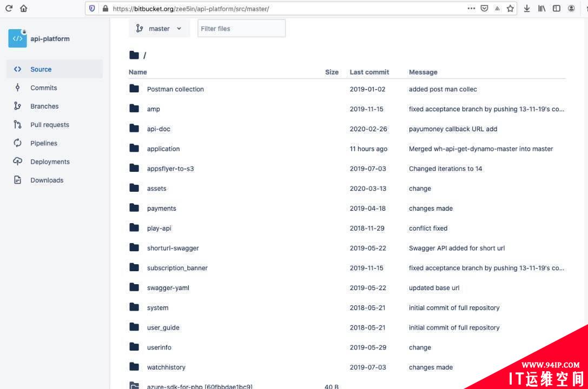This screenshot has height=389, width=588.
Task: Open the 'added post man collec' commit message
Action: (x=443, y=89)
